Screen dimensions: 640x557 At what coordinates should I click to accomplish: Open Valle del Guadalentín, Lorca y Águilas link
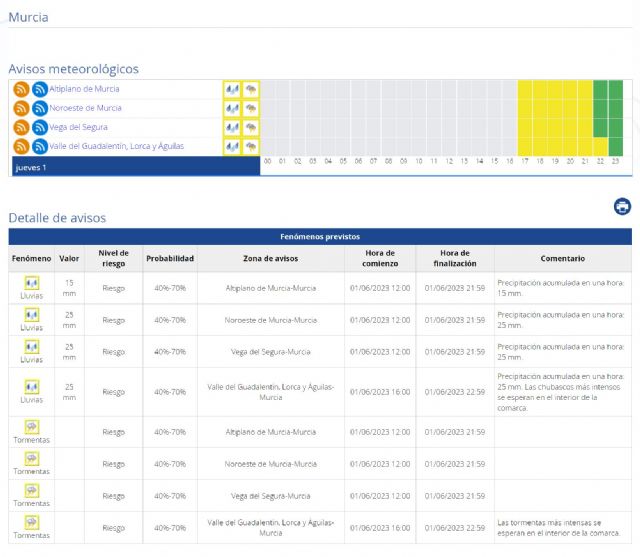click(116, 146)
